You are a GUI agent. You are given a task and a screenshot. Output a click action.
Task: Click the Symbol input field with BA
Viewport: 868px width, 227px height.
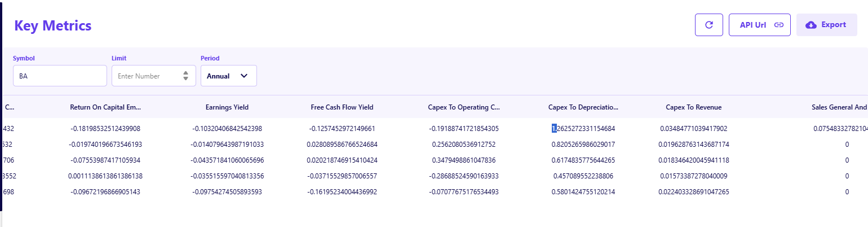tap(60, 76)
